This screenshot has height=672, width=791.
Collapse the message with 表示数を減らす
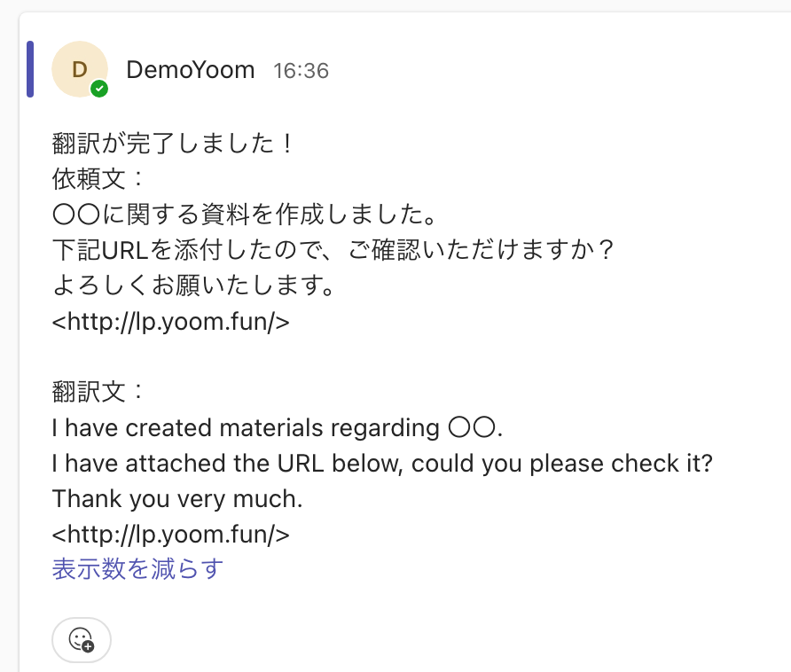click(x=137, y=568)
